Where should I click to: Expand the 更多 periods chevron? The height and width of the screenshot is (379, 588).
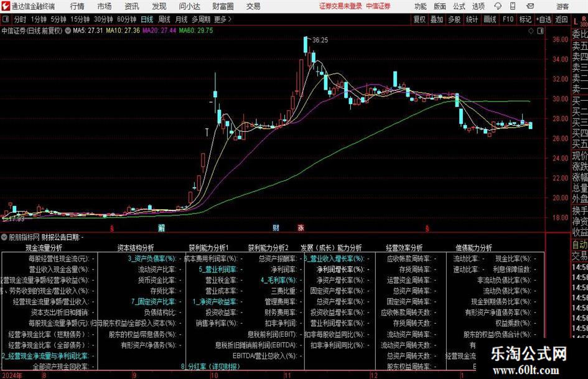[223, 19]
